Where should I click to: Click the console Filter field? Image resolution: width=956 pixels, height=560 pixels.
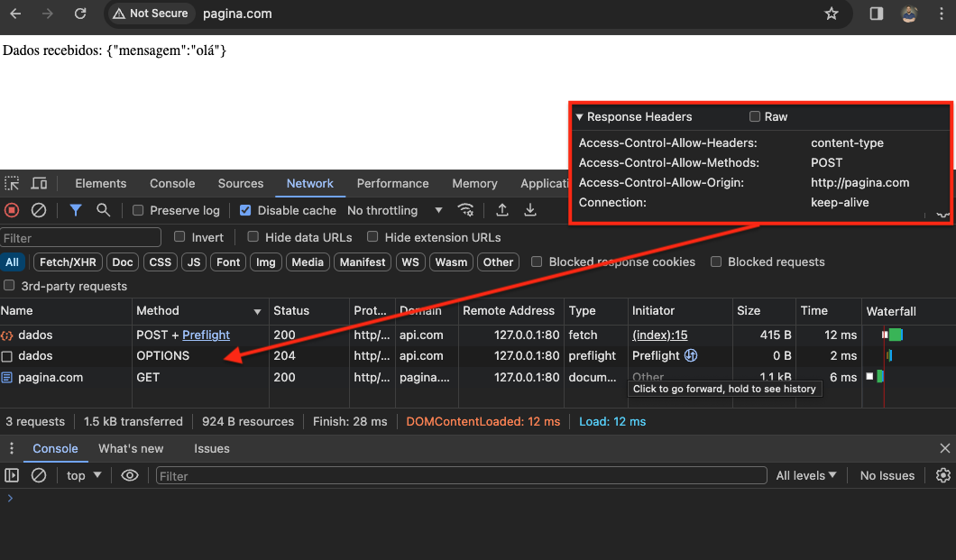tap(461, 475)
